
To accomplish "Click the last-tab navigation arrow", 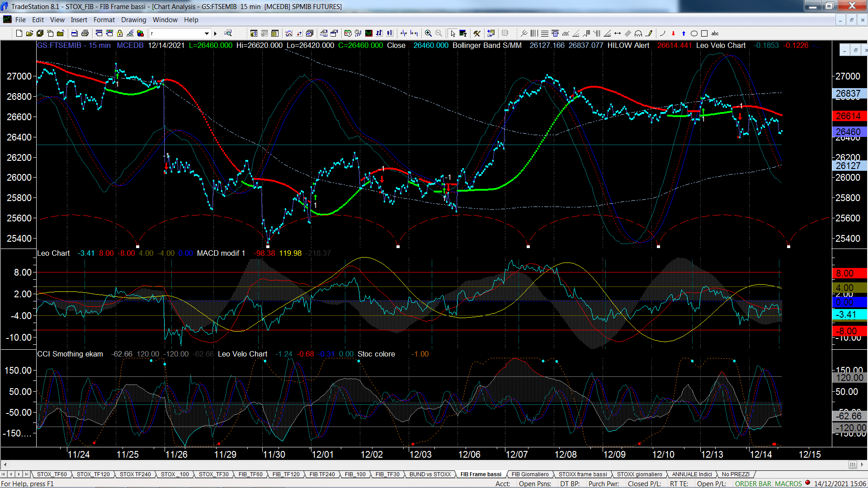I will [26, 474].
